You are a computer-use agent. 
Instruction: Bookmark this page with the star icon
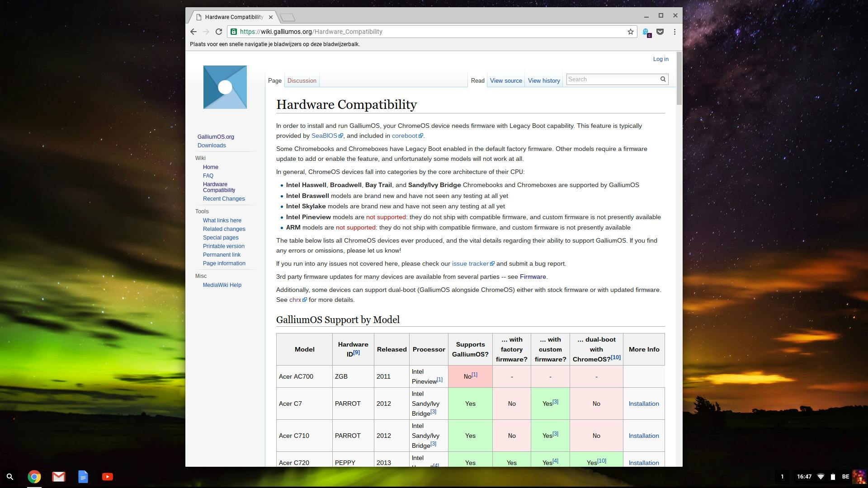click(630, 32)
